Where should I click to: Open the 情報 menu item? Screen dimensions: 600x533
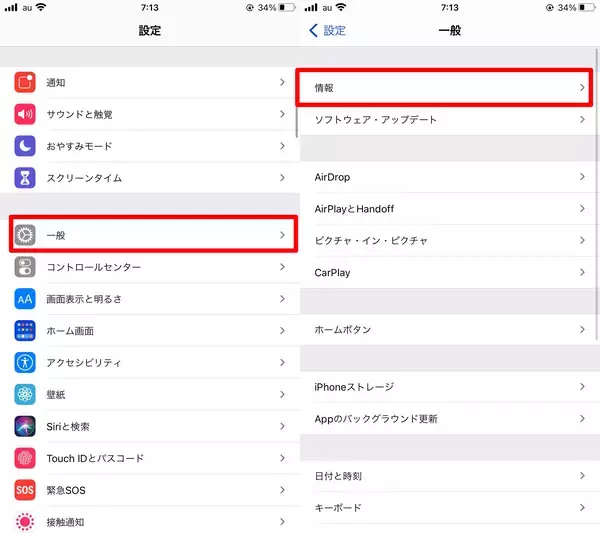448,88
